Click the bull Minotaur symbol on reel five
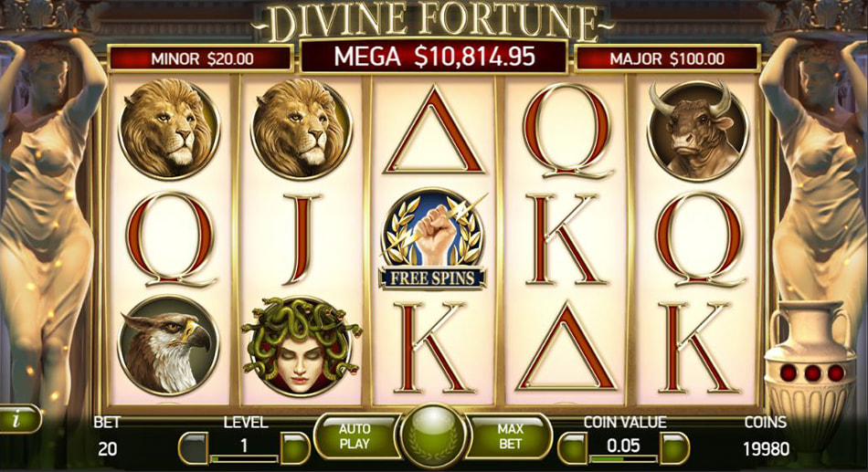This screenshot has height=472, width=868. (697, 131)
